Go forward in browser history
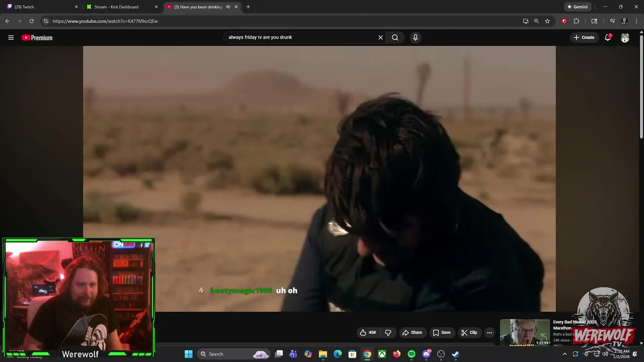Screen dimensions: 644x362 (19, 21)
